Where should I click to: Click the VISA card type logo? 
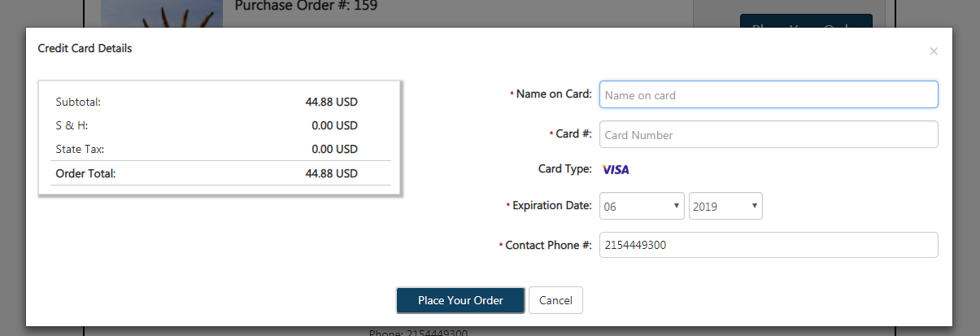[x=616, y=170]
